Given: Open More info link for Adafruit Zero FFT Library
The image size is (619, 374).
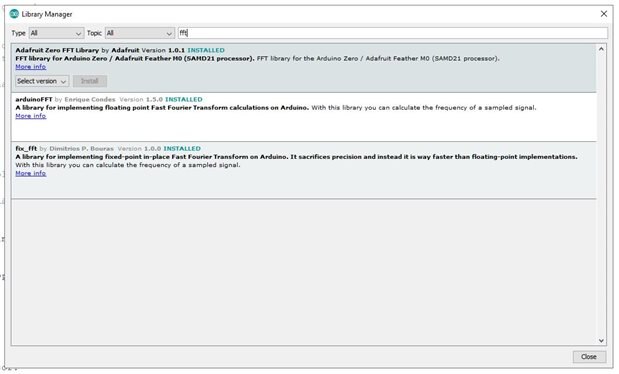Looking at the screenshot, I should pyautogui.click(x=31, y=67).
